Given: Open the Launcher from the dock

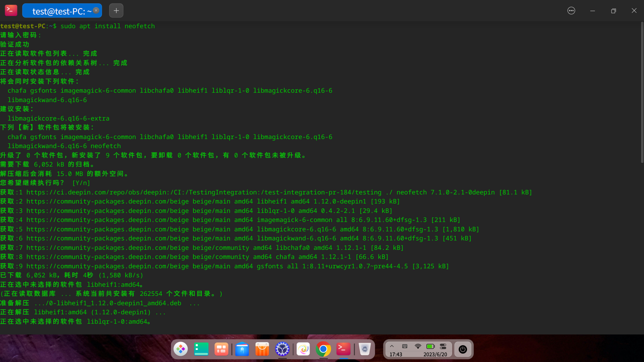Looking at the screenshot, I should click(181, 349).
